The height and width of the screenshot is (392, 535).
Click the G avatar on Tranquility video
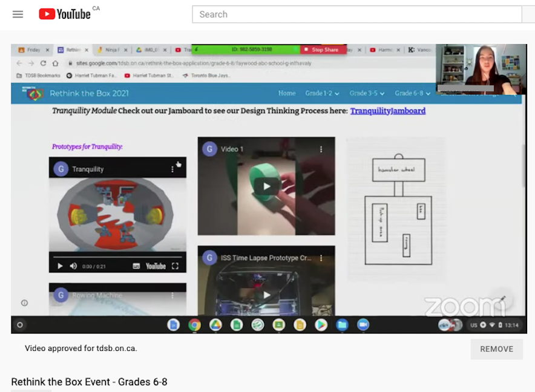[61, 169]
